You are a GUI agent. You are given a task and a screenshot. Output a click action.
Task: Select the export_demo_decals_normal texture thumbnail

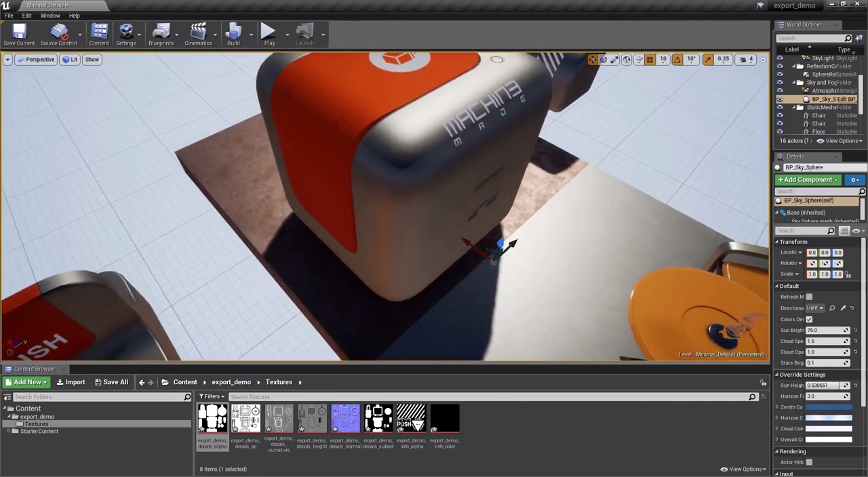click(x=345, y=419)
